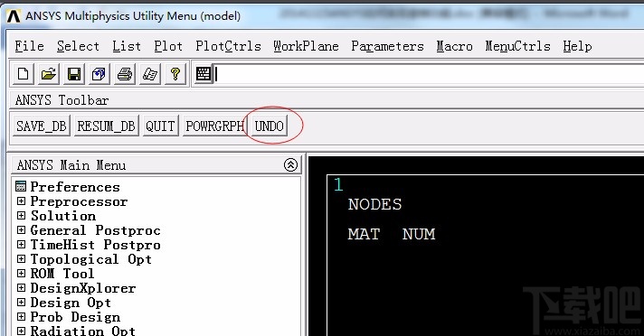Expand the General Postproc tree node

pyautogui.click(x=21, y=229)
